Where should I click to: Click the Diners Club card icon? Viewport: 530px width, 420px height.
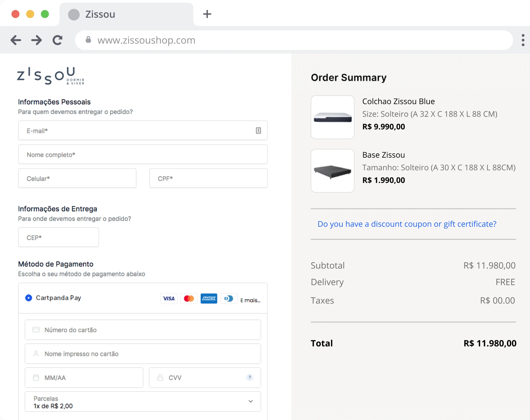tap(229, 298)
